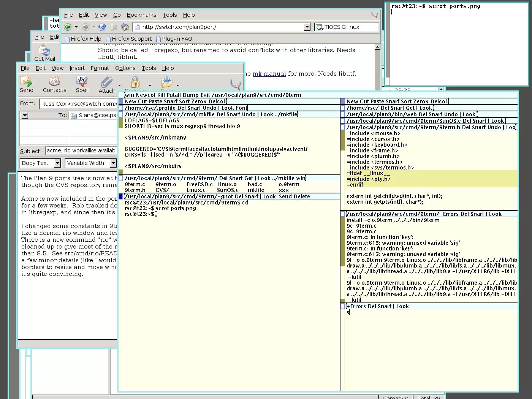The width and height of the screenshot is (532, 399).
Task: Open the compose window Format menu
Action: (100, 68)
